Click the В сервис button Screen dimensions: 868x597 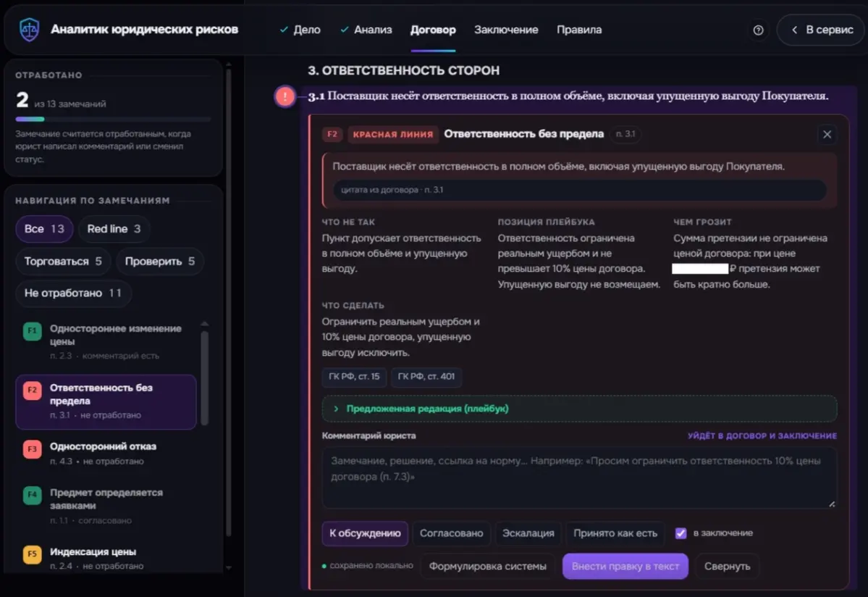(x=822, y=30)
